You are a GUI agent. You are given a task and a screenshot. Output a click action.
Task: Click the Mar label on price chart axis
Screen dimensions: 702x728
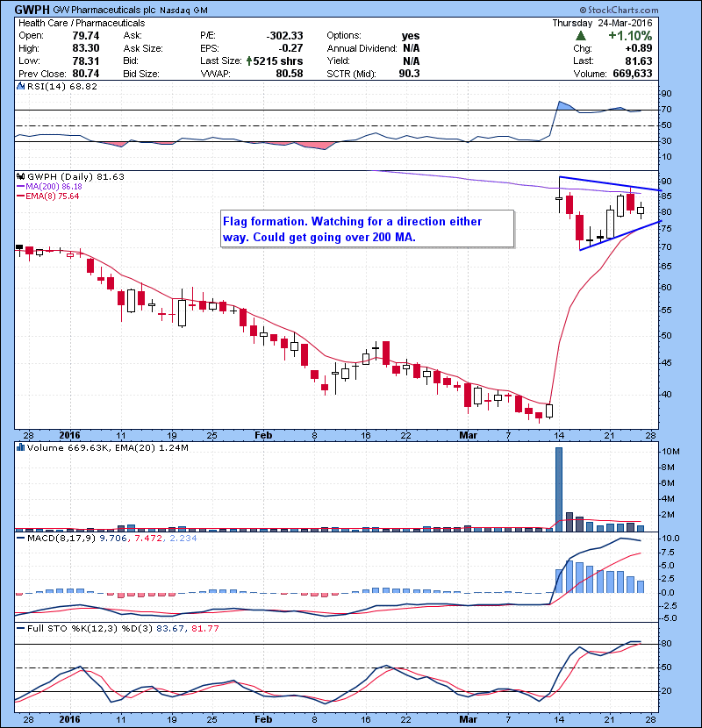click(468, 436)
